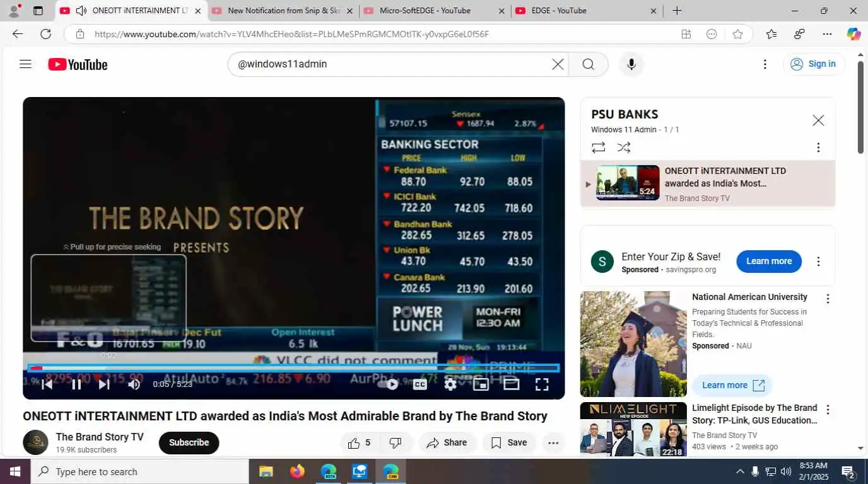
Task: Add page to favorites star
Action: click(737, 34)
